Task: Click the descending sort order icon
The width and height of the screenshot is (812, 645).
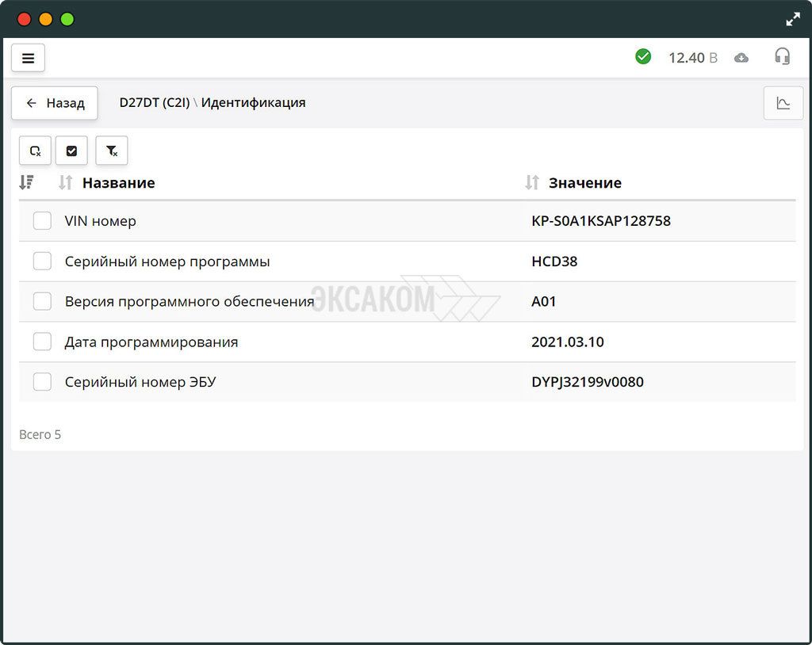Action: click(x=26, y=183)
